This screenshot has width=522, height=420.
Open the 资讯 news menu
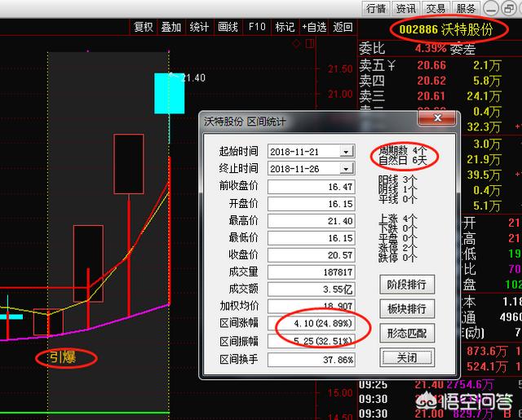pyautogui.click(x=405, y=8)
